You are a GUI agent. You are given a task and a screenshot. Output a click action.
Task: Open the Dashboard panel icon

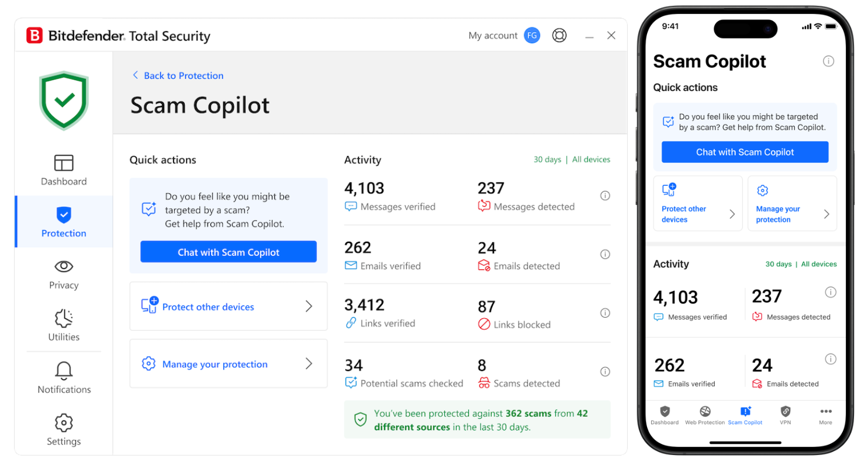pyautogui.click(x=63, y=162)
